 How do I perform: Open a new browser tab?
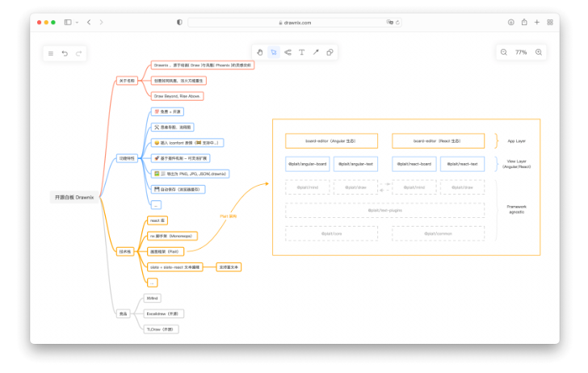point(537,22)
